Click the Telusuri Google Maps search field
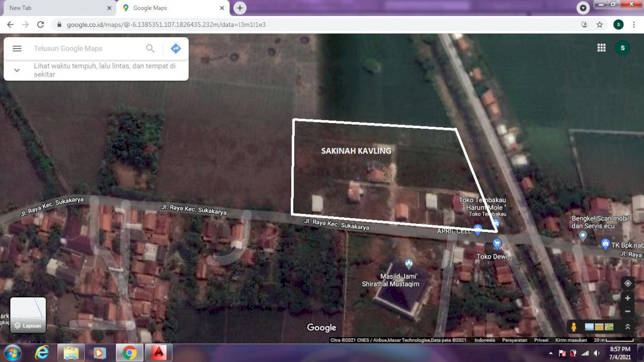The width and height of the screenshot is (644, 362). (x=85, y=49)
